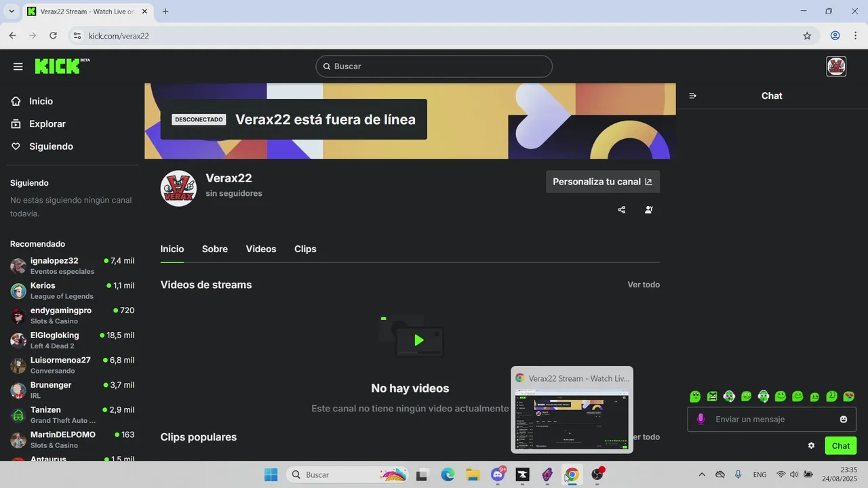The height and width of the screenshot is (488, 868).
Task: Open chat settings gear icon
Action: pos(811,445)
